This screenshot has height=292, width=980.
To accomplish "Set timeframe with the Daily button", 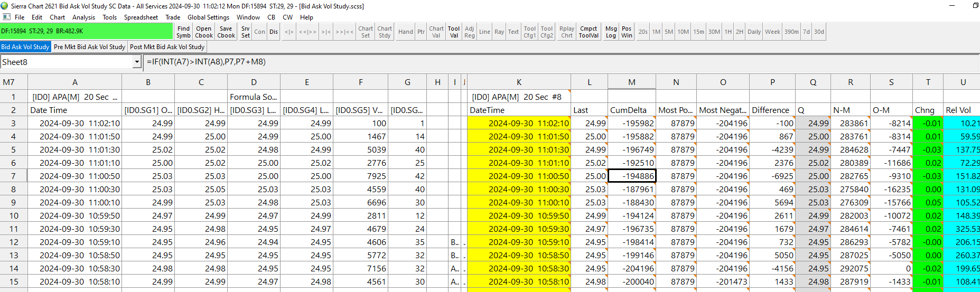I will click(754, 32).
